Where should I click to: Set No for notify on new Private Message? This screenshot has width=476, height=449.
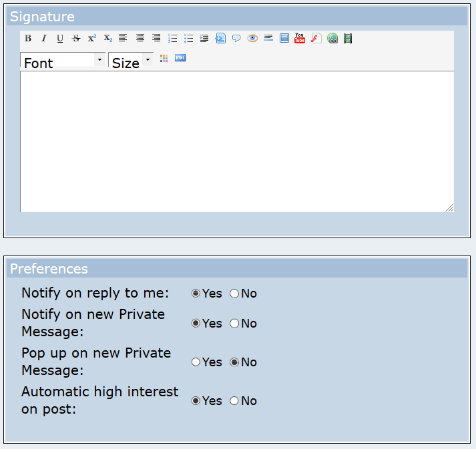click(234, 324)
